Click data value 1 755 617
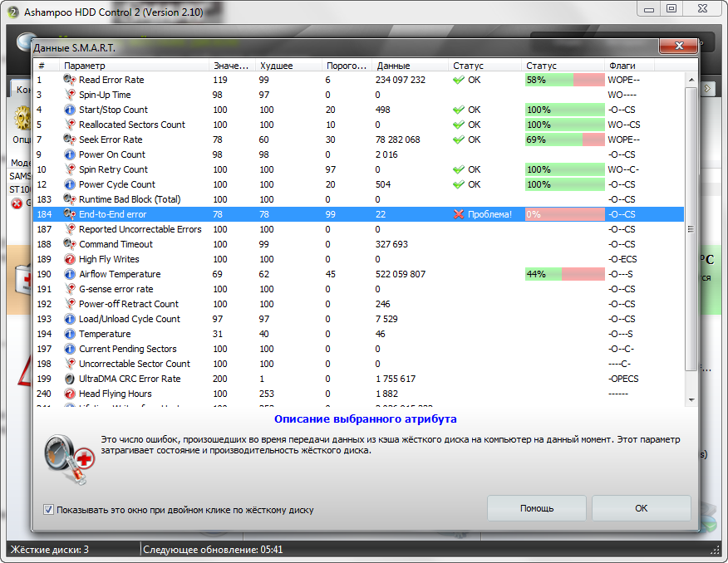Viewport: 728px width, 563px height. click(396, 379)
